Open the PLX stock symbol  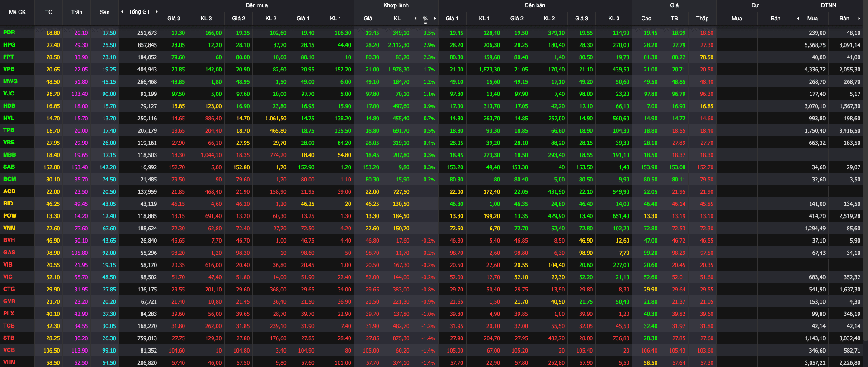[x=9, y=314]
